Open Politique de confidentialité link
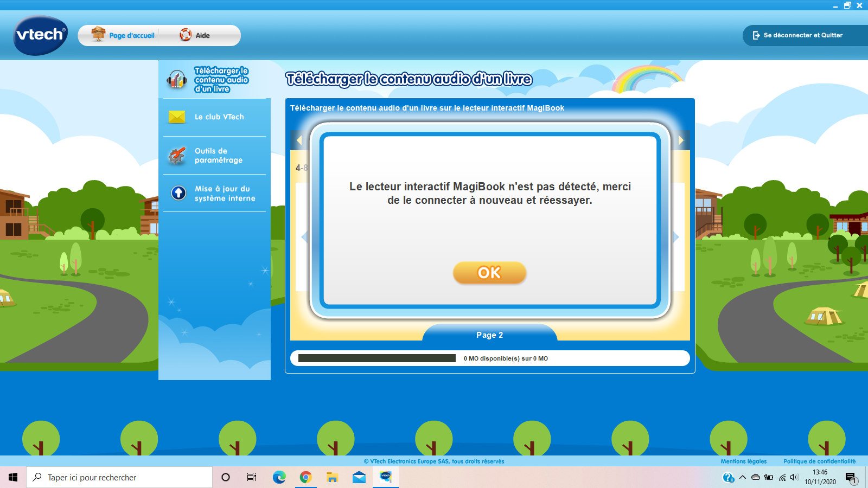This screenshot has height=488, width=868. pos(820,461)
